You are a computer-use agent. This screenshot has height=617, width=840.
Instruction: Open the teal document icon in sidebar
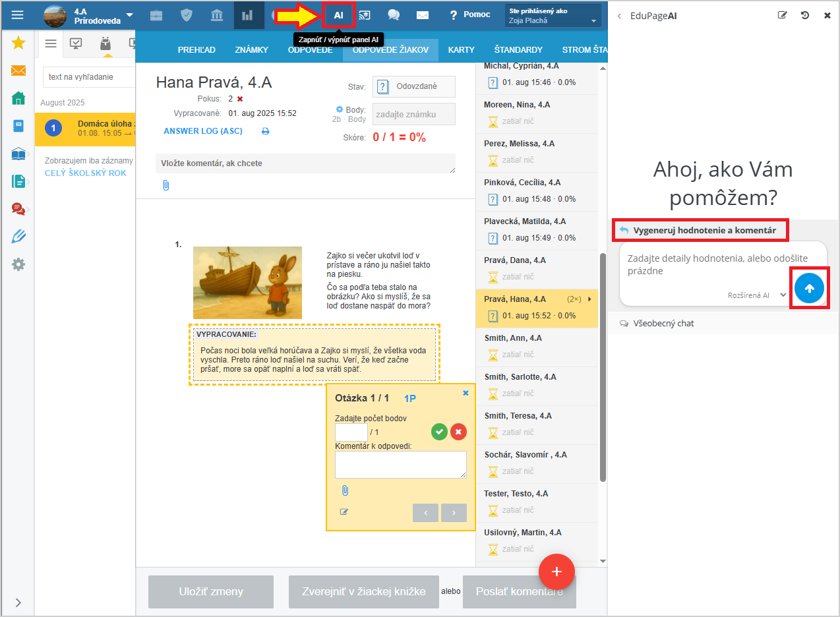18,181
